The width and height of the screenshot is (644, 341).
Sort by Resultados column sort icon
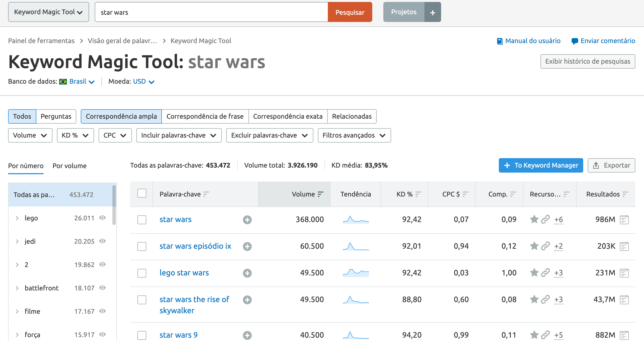click(625, 194)
